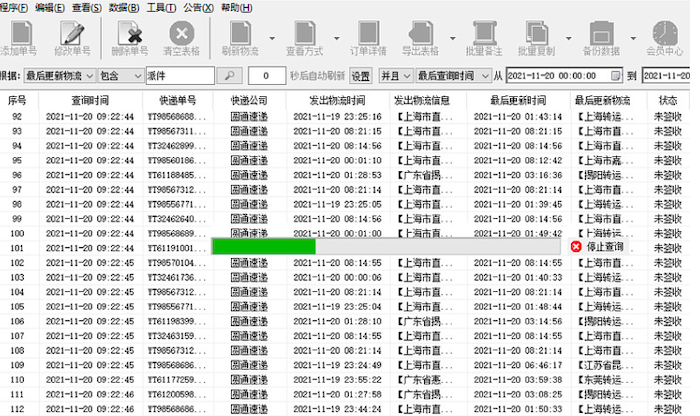Open the 编辑(E) menu
The image size is (700, 416).
pos(50,8)
